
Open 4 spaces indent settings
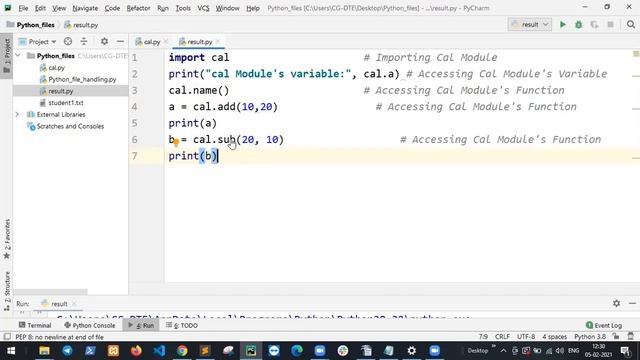[x=554, y=337]
